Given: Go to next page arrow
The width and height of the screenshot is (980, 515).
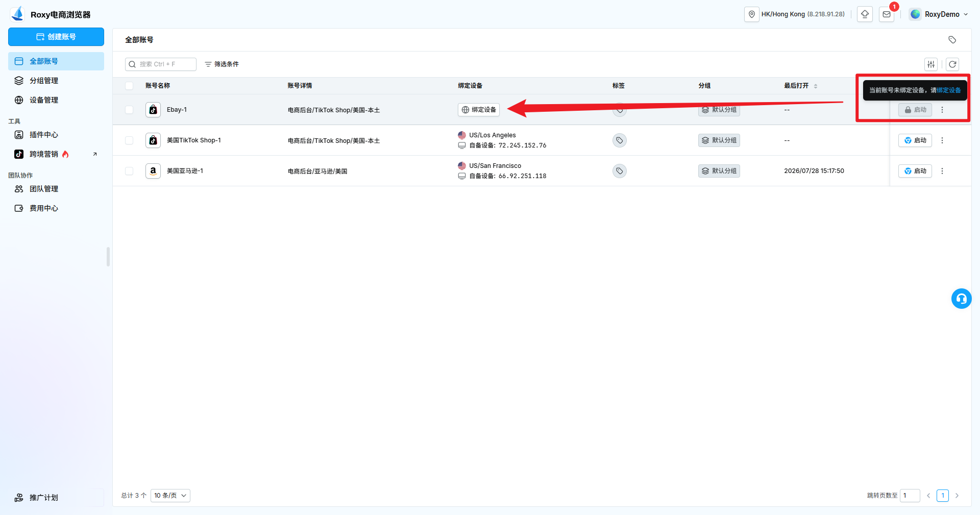Looking at the screenshot, I should coord(957,496).
